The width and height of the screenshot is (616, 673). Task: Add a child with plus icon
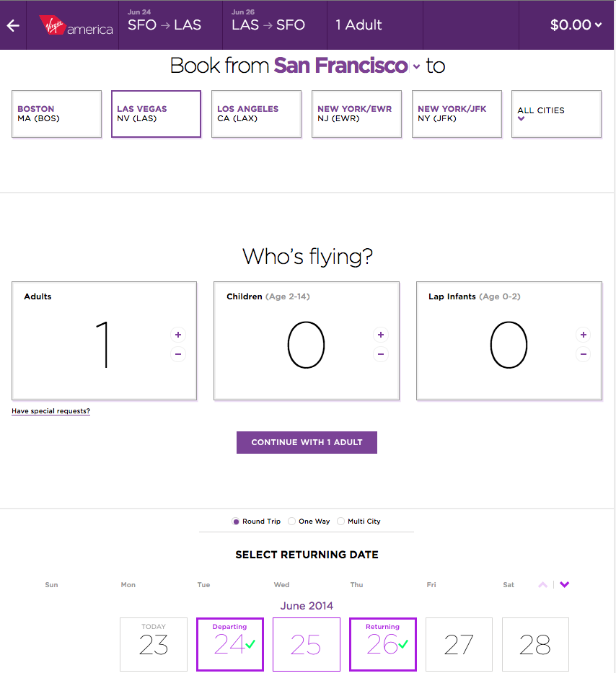[x=381, y=335]
